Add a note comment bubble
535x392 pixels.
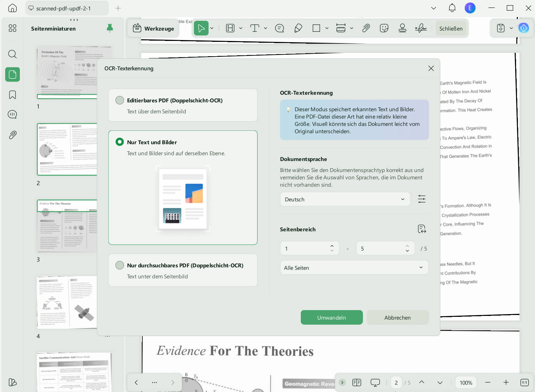pyautogui.click(x=279, y=28)
